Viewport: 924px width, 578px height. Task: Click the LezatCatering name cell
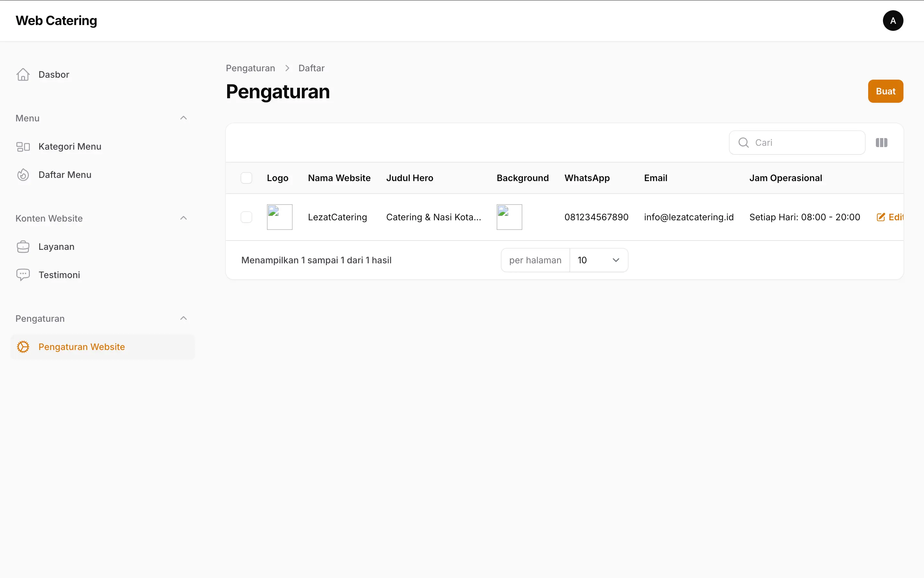pyautogui.click(x=338, y=217)
